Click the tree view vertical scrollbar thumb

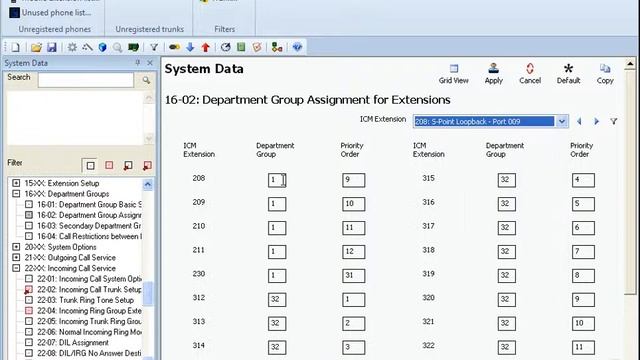point(148,293)
